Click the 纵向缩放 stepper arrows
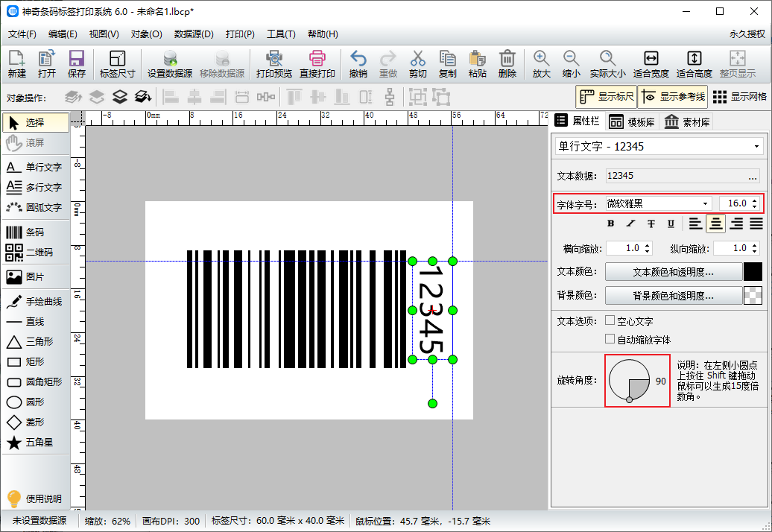The height and width of the screenshot is (532, 772). click(755, 248)
